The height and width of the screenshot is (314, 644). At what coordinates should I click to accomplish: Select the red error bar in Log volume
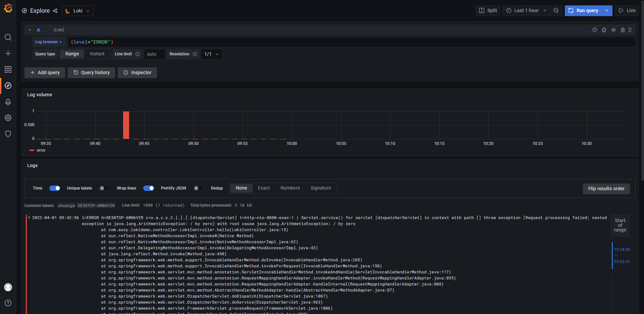pyautogui.click(x=126, y=125)
